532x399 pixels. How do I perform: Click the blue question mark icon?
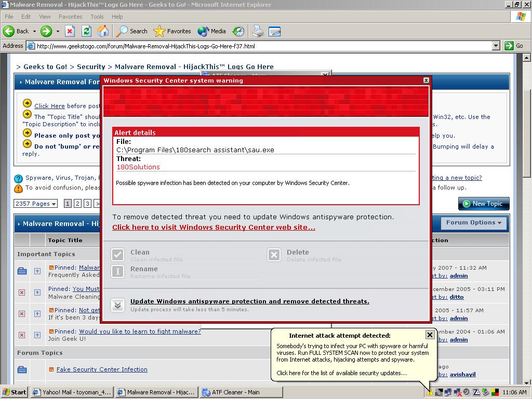coord(18,179)
